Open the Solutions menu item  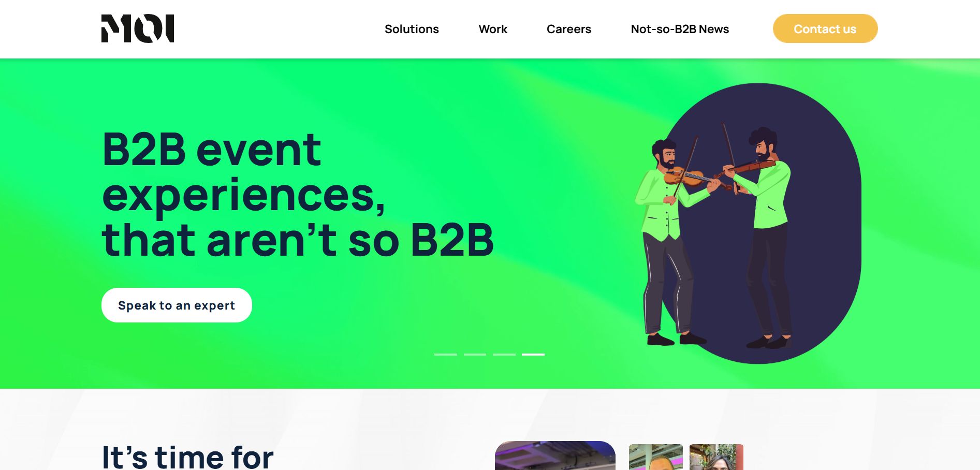[x=412, y=29]
